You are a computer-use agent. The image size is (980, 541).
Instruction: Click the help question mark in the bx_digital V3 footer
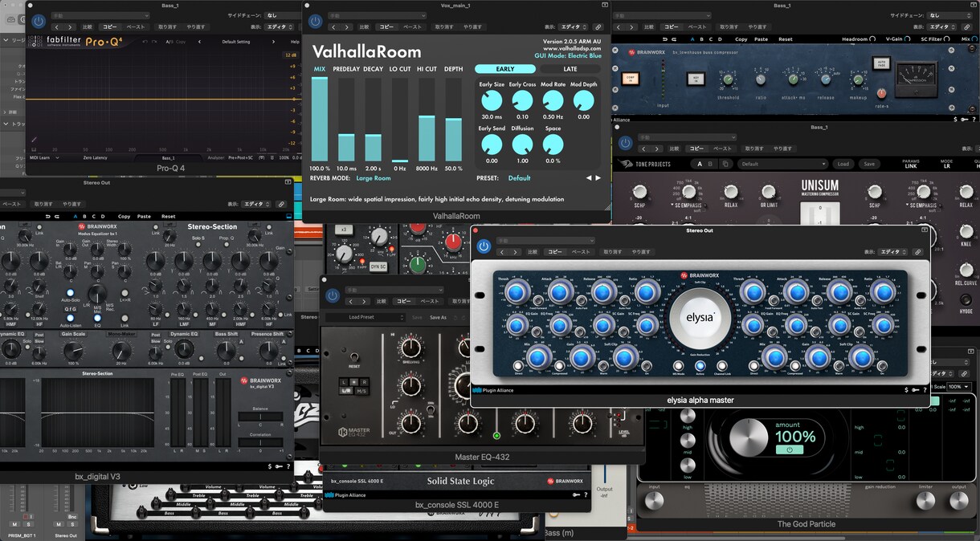(x=288, y=466)
